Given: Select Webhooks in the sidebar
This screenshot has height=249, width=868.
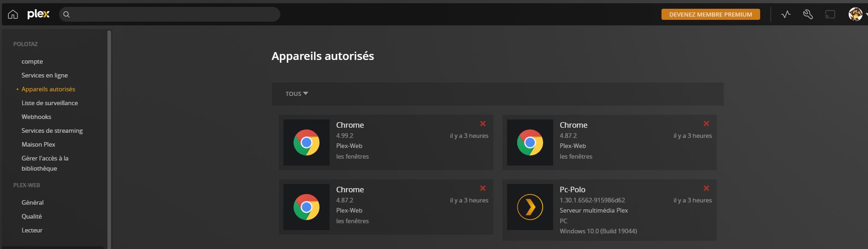Looking at the screenshot, I should click(x=36, y=117).
